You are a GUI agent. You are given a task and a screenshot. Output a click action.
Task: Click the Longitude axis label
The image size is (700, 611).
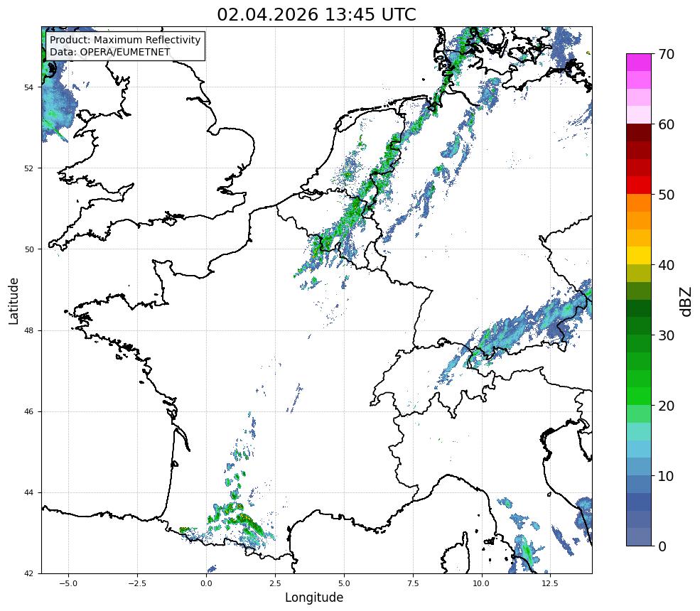pos(314,598)
